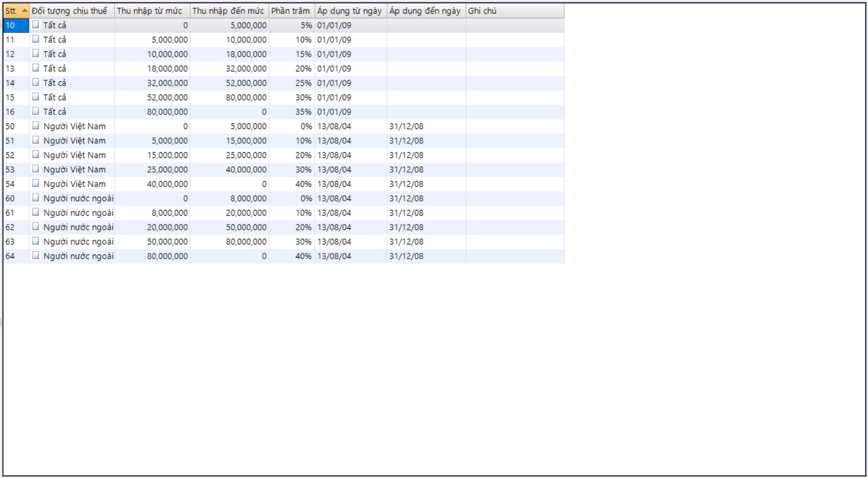The width and height of the screenshot is (868, 478).
Task: Toggle checkbox for row 60 Người nước ngoài
Action: tap(36, 198)
